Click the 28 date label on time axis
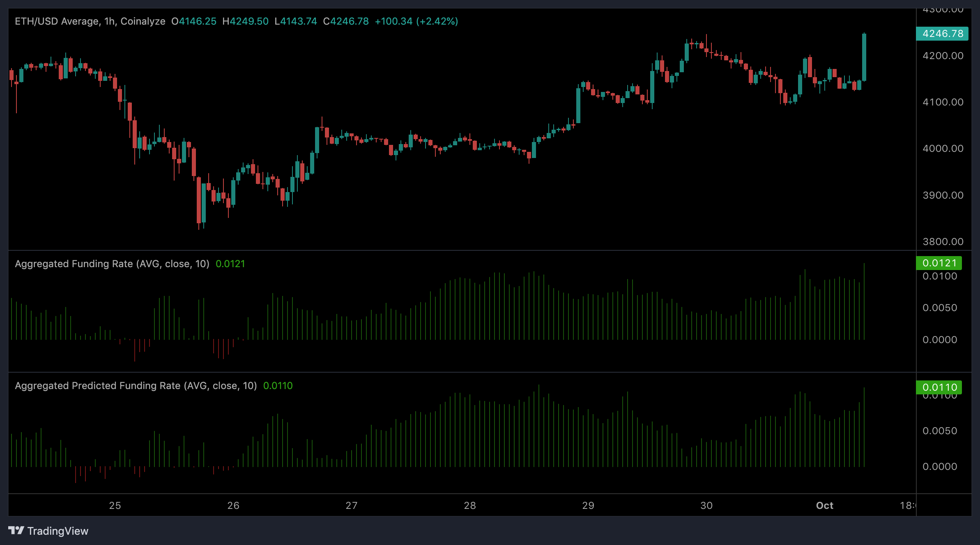The width and height of the screenshot is (980, 545). [470, 506]
